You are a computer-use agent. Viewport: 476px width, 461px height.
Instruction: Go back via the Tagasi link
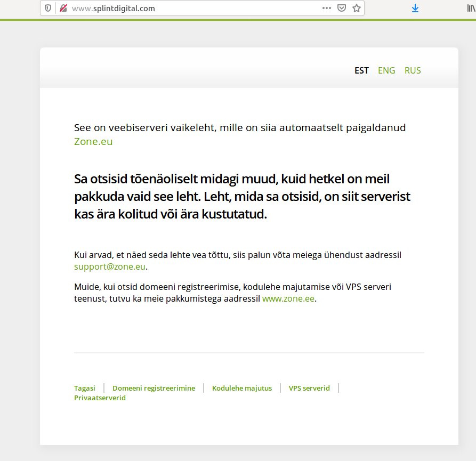click(84, 388)
